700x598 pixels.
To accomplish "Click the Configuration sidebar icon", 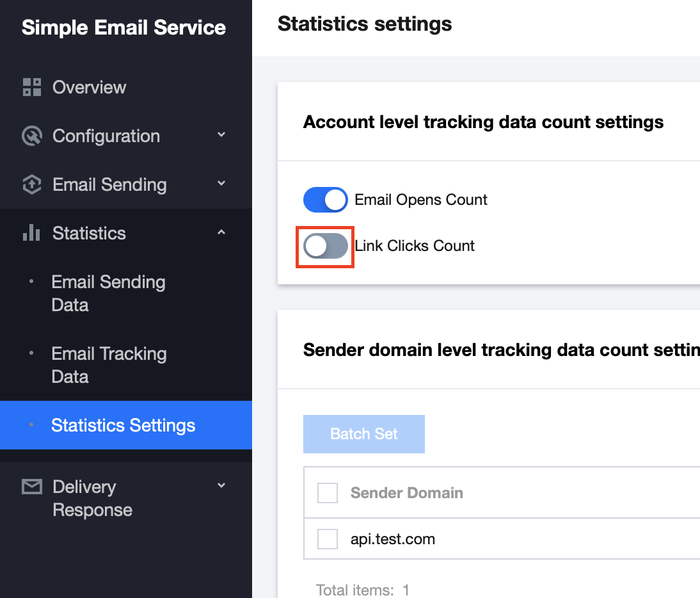I will 31,136.
